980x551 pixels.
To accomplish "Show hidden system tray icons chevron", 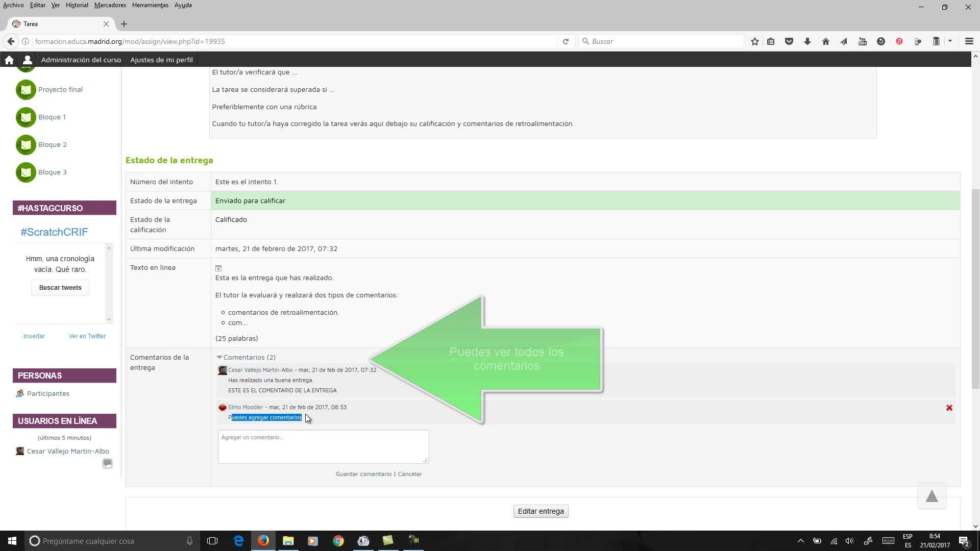I will (x=800, y=541).
